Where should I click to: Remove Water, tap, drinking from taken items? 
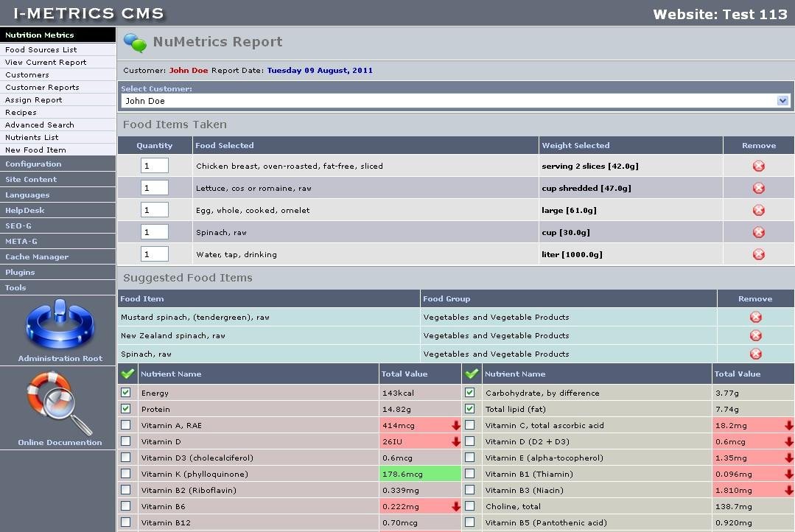pyautogui.click(x=758, y=254)
